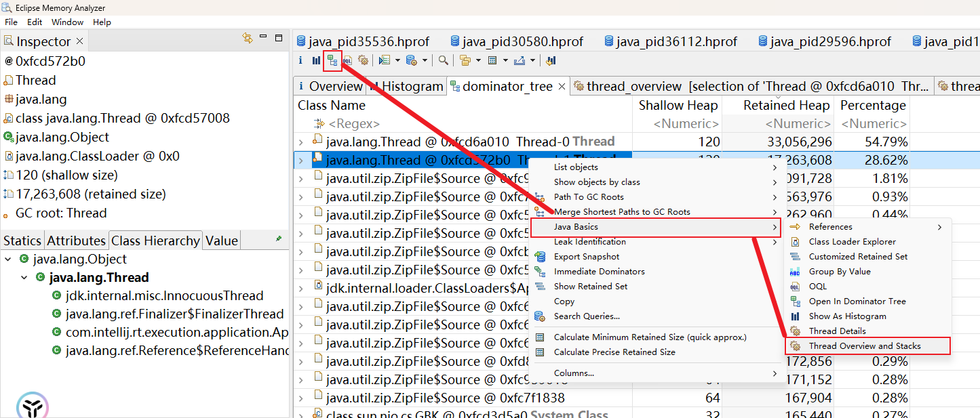Open the Edit menu
Screen dimensions: 980x418
point(35,22)
